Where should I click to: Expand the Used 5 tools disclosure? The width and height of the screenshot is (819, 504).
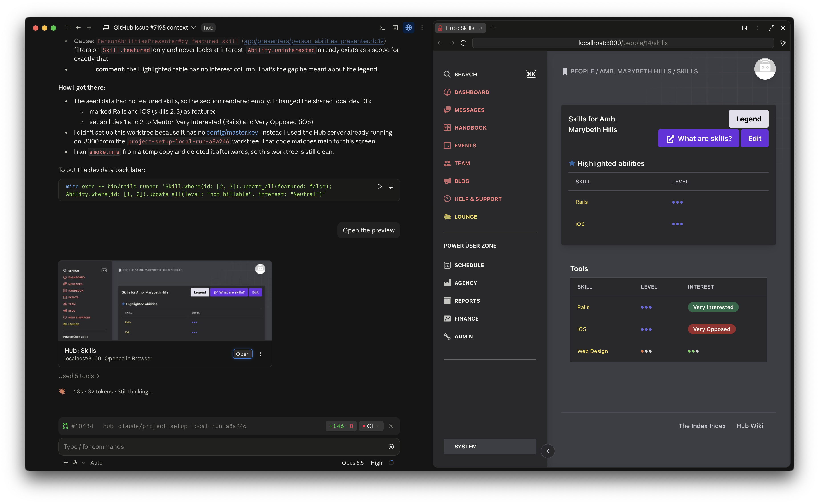(79, 376)
